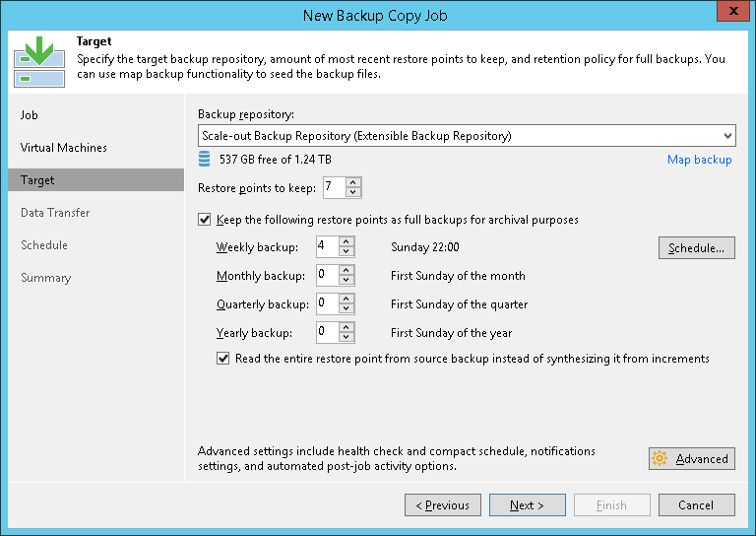Decrease the Monthly backup count
This screenshot has width=756, height=536.
point(347,281)
